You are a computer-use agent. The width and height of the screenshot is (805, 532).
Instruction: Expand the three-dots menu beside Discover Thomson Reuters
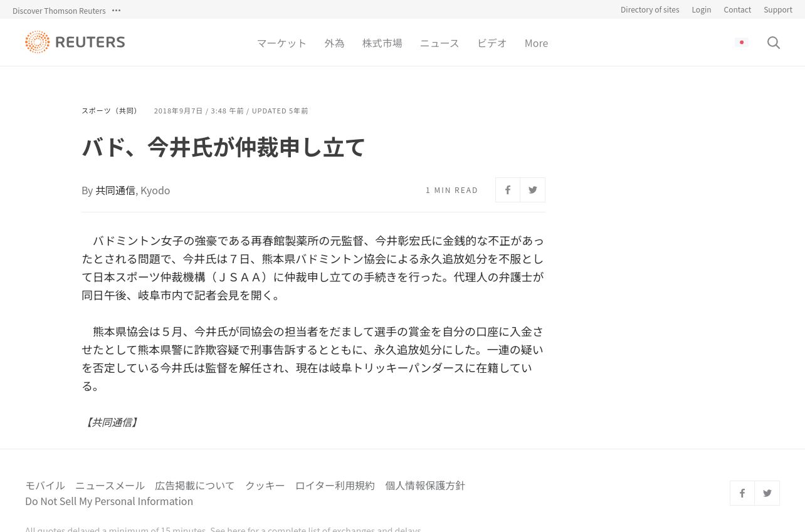click(x=116, y=10)
